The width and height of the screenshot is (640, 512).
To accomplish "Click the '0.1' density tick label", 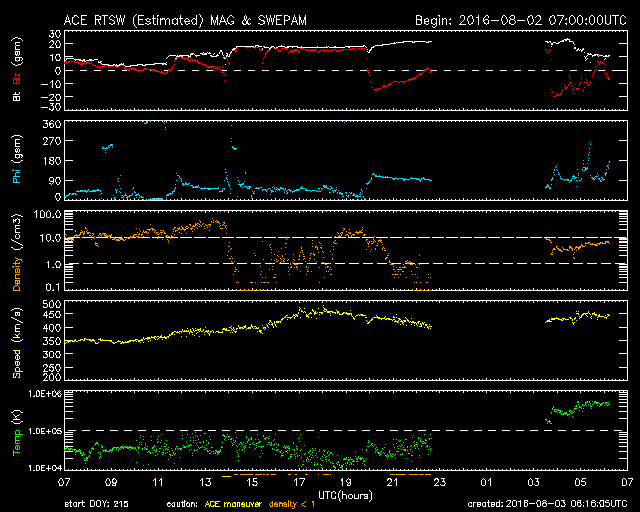I will click(53, 287).
